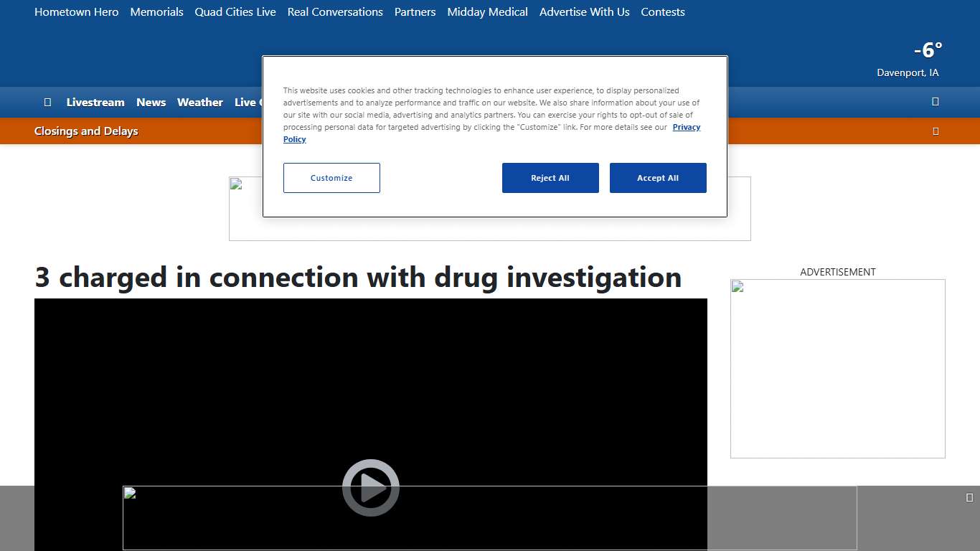The height and width of the screenshot is (551, 980).
Task: Play the drug investigation video
Action: (x=370, y=488)
